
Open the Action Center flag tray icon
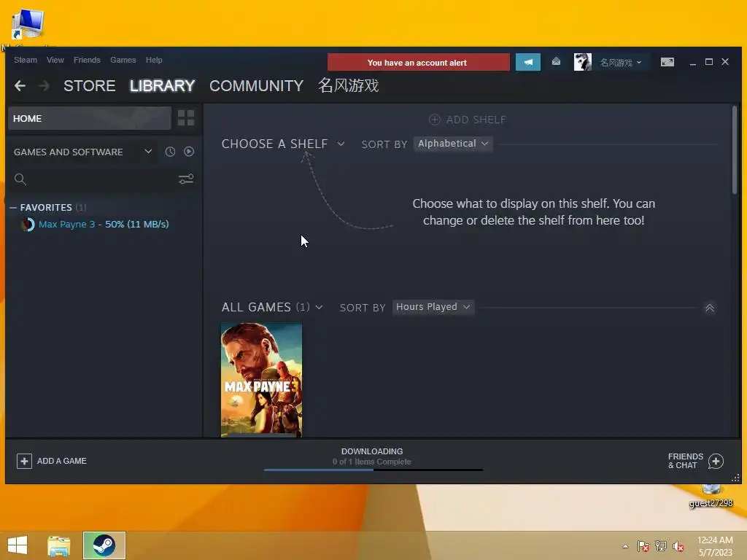643,546
